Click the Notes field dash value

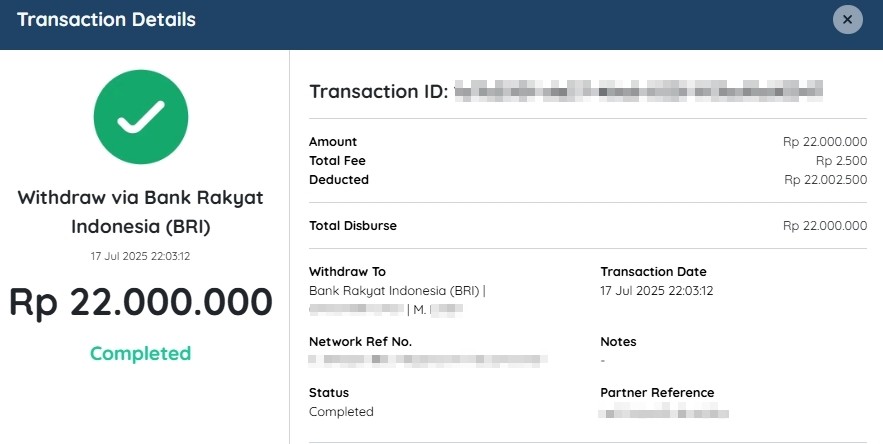pyautogui.click(x=603, y=361)
